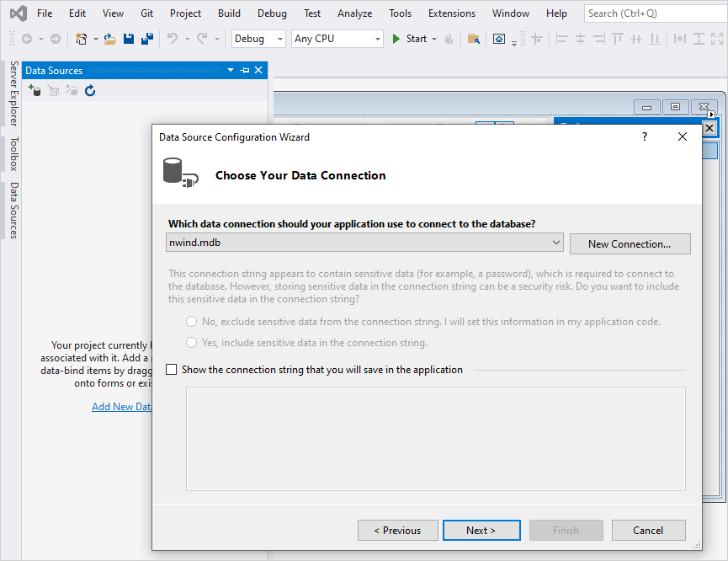Click the New Connection... button
The image size is (728, 561).
(630, 244)
